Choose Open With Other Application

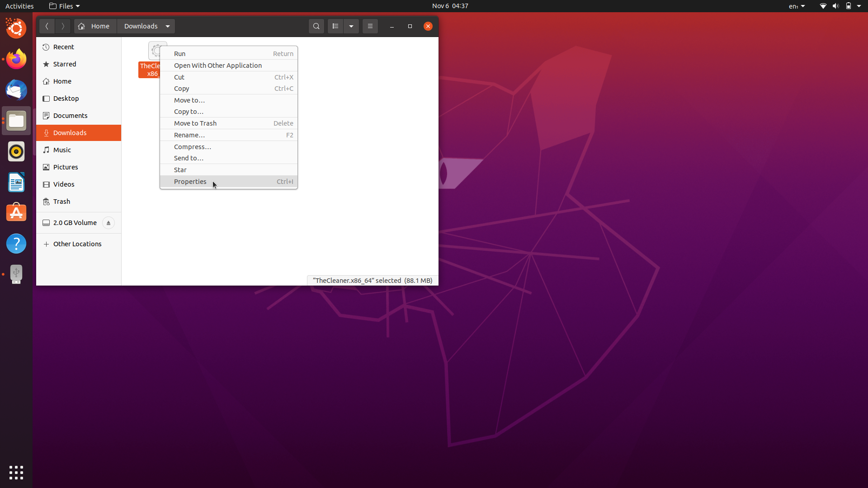click(229, 66)
